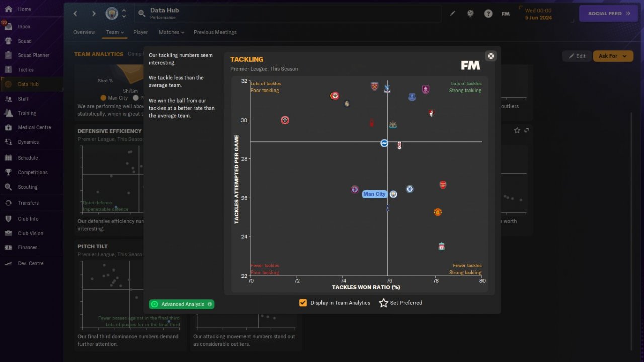This screenshot has height=362, width=644.
Task: Click the globe icon in the top bar
Action: coord(470,14)
